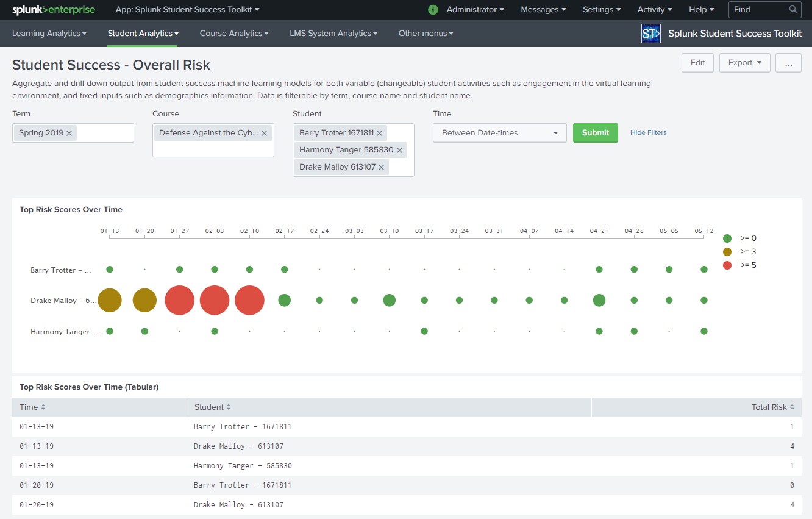
Task: Open the Messages menu
Action: click(543, 10)
